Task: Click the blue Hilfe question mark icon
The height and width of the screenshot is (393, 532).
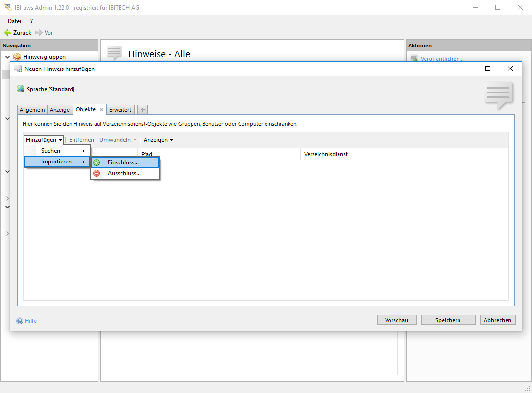Action: coord(20,321)
